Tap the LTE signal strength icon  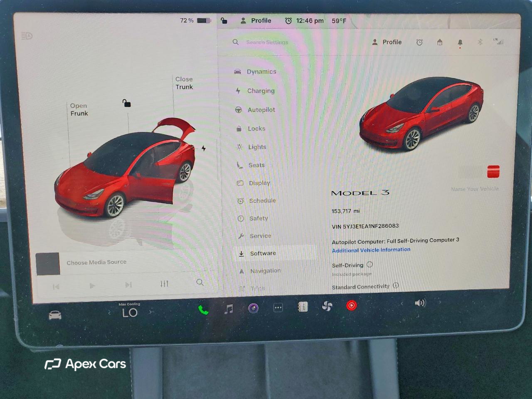click(498, 42)
